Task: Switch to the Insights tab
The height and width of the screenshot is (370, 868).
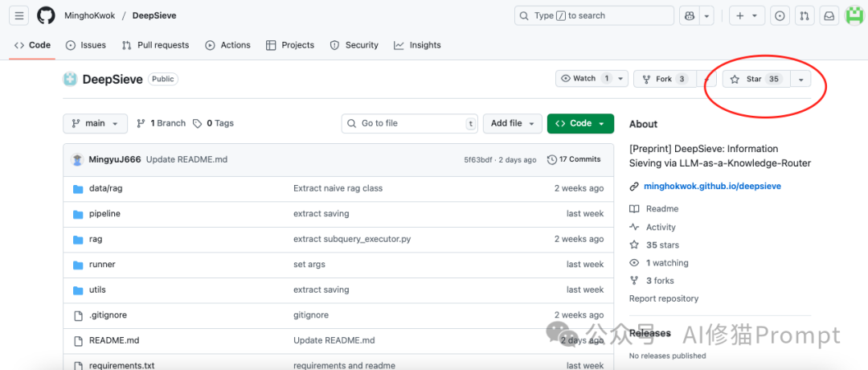Action: point(417,45)
